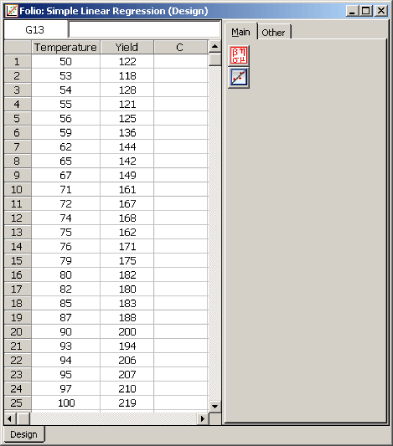Select the Main tab
This screenshot has width=393, height=446.
(241, 32)
